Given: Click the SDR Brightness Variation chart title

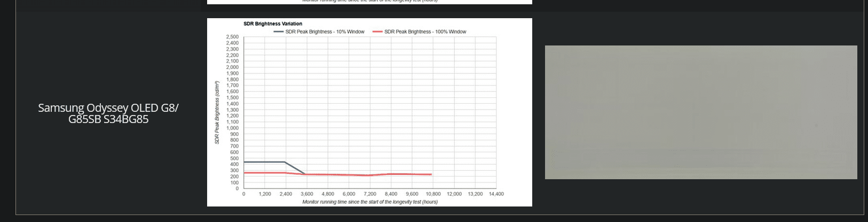Looking at the screenshot, I should [x=273, y=24].
